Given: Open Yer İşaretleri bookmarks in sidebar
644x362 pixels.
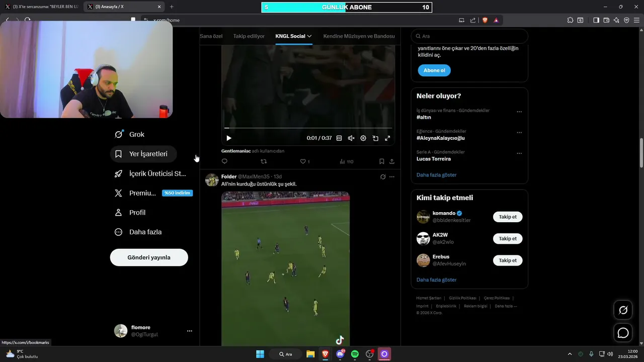Looking at the screenshot, I should coord(143,154).
